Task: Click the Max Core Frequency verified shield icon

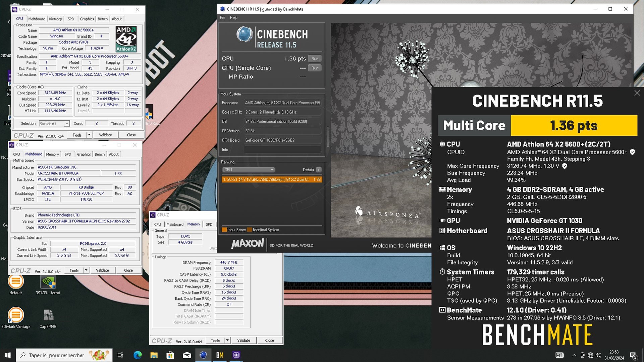Action: pyautogui.click(x=565, y=166)
